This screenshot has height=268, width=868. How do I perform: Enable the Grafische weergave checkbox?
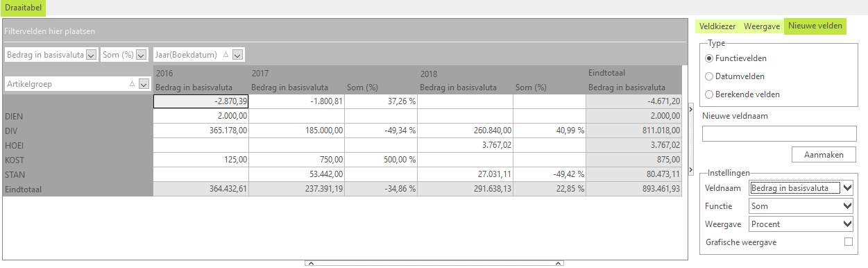(848, 242)
